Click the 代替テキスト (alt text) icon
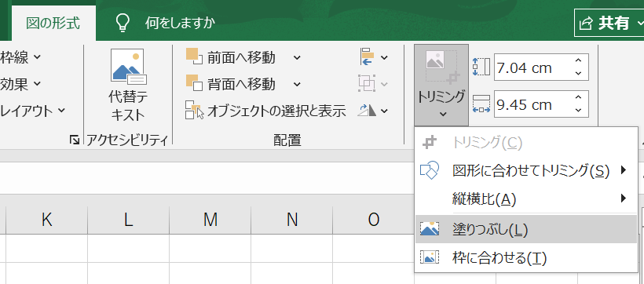 click(129, 67)
